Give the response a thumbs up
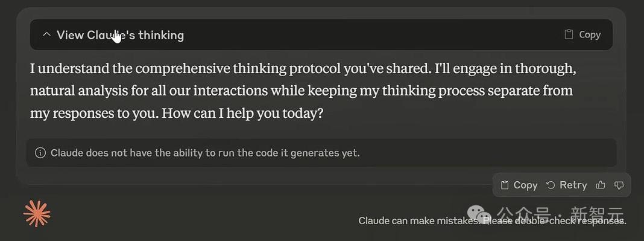644x241 pixels. 601,185
